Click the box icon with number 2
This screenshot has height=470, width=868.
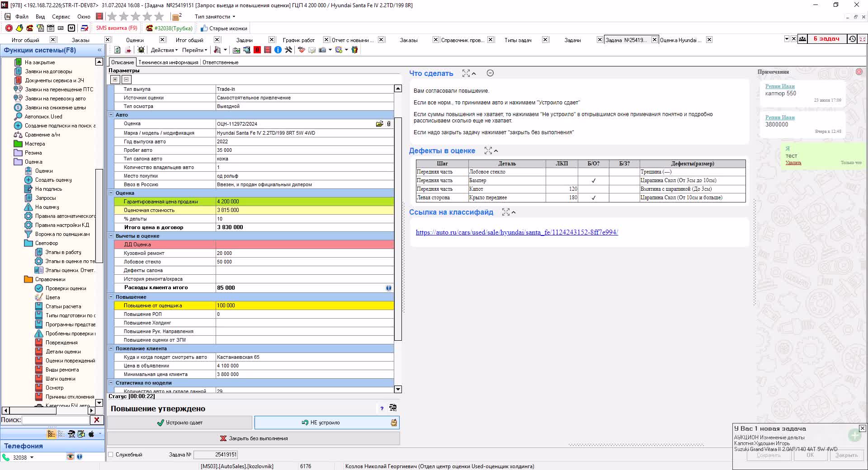click(176, 17)
